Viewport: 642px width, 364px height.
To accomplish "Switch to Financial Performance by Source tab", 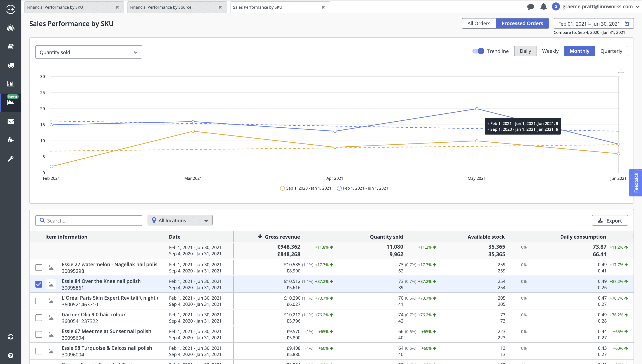I will coord(177,7).
